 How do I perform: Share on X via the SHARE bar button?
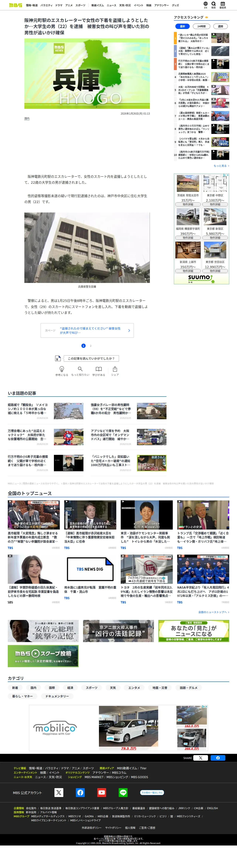click(201, 758)
